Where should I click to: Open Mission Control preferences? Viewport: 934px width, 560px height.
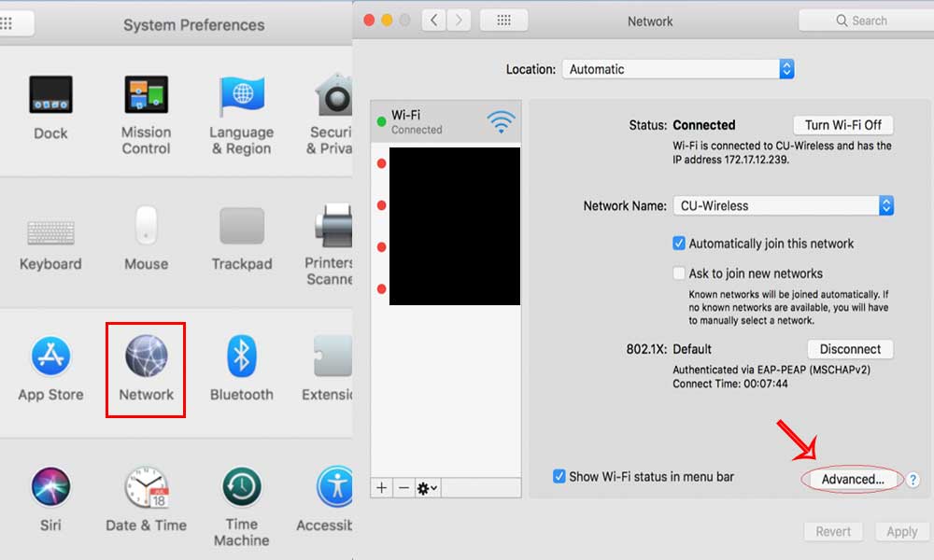tap(146, 115)
